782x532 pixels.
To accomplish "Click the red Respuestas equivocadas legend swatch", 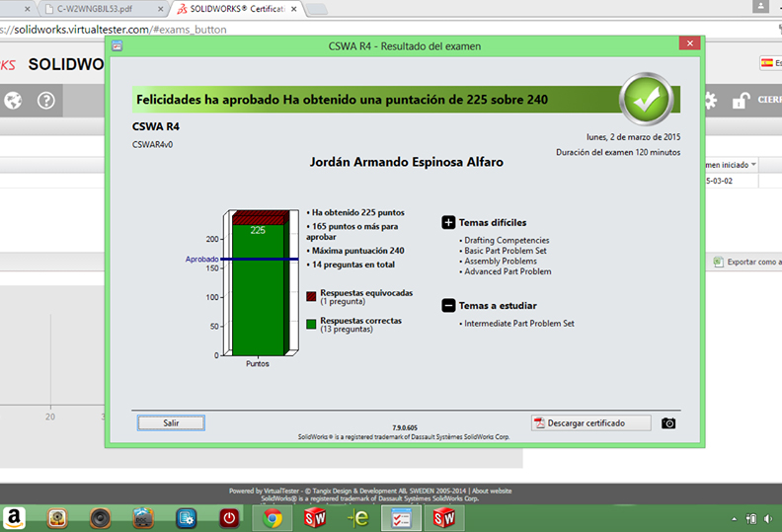I will click(311, 296).
